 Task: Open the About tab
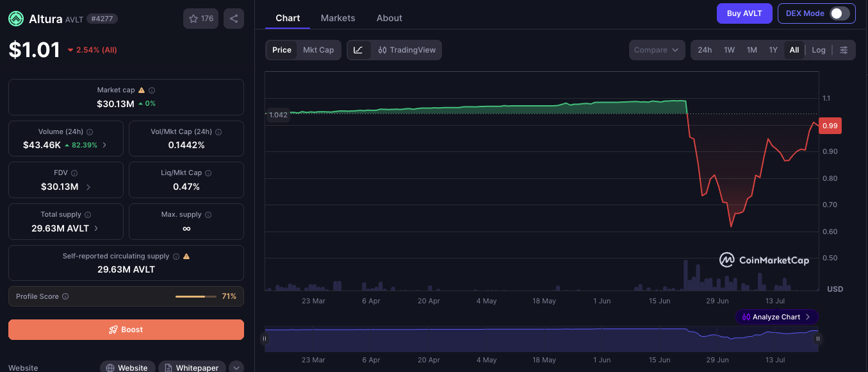[x=389, y=18]
